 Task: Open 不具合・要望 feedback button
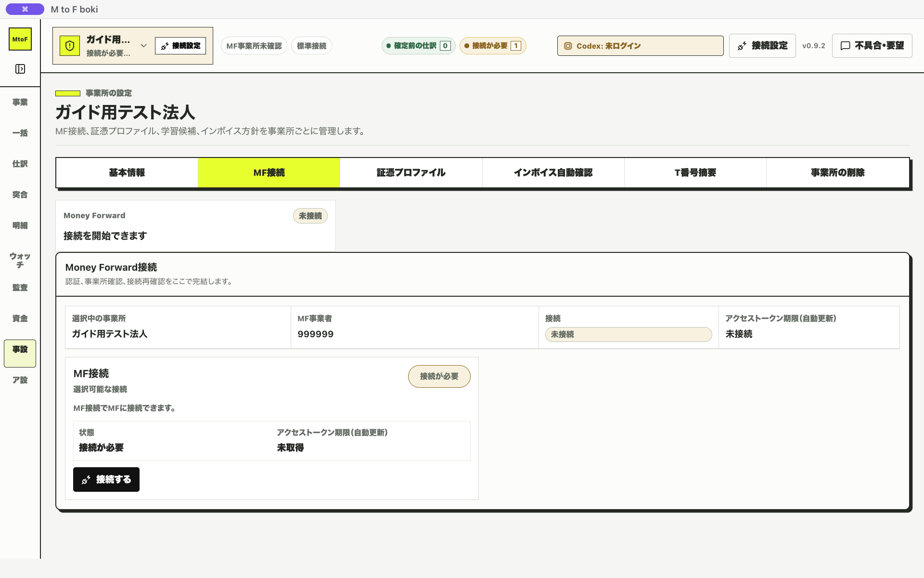point(872,46)
